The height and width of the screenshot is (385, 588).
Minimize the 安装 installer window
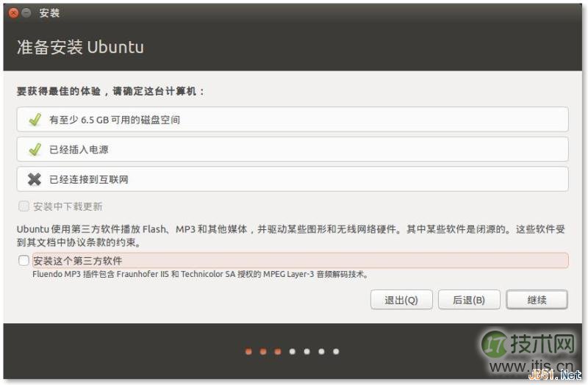coord(26,13)
